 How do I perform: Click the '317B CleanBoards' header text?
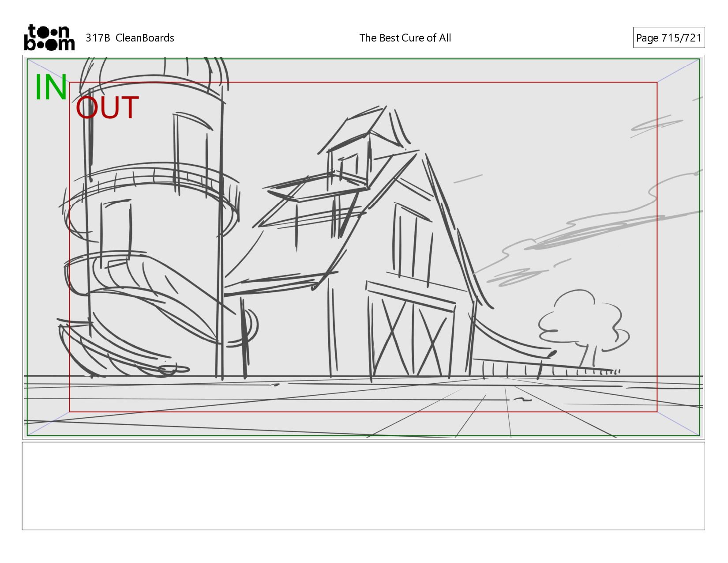(130, 38)
